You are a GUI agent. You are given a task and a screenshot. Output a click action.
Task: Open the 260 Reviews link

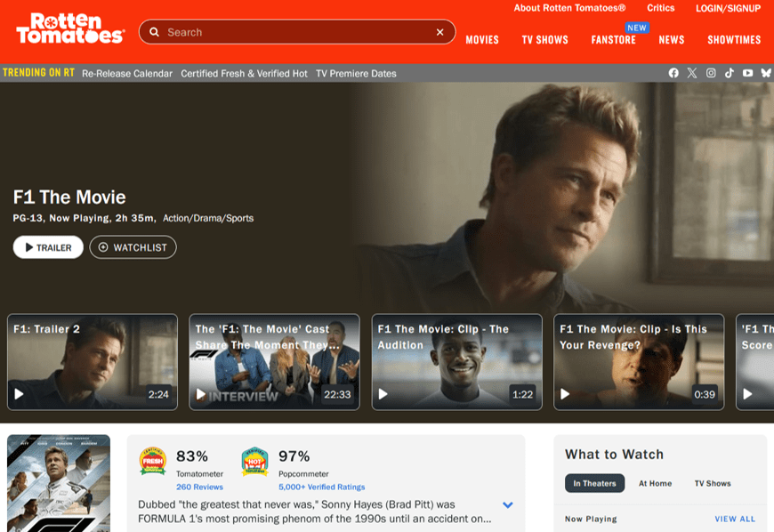(199, 487)
